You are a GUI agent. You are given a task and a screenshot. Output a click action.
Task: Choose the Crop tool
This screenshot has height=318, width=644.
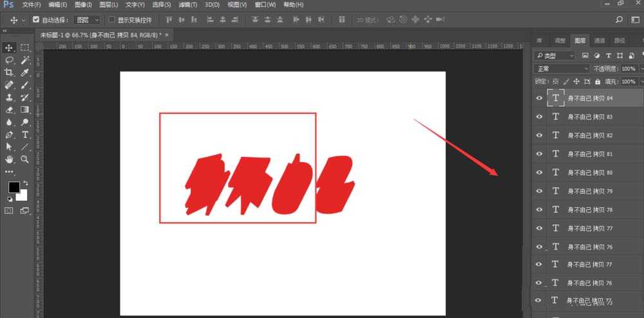click(10, 72)
